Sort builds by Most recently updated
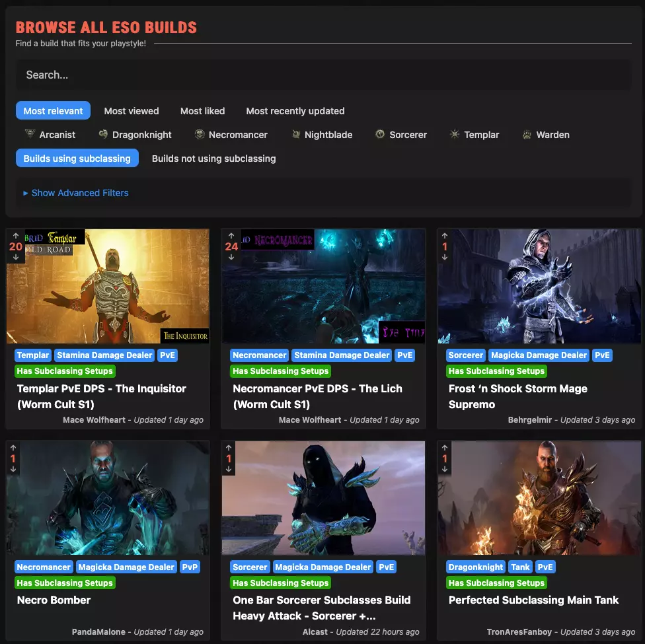 (x=295, y=110)
